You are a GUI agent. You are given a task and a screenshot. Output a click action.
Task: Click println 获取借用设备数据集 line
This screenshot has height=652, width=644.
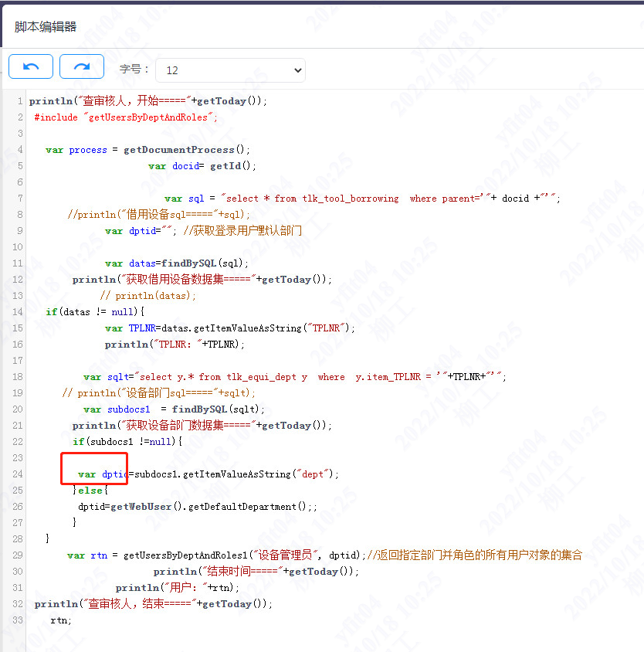202,280
